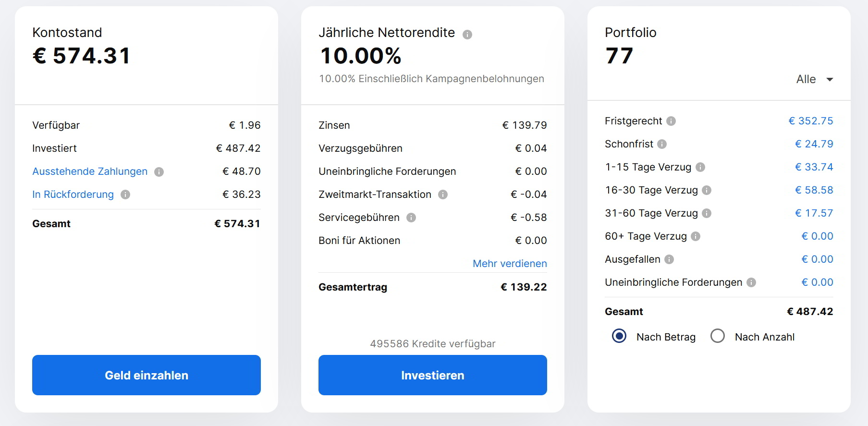Click info icon beside Ausstehende Zahlungen

[159, 172]
